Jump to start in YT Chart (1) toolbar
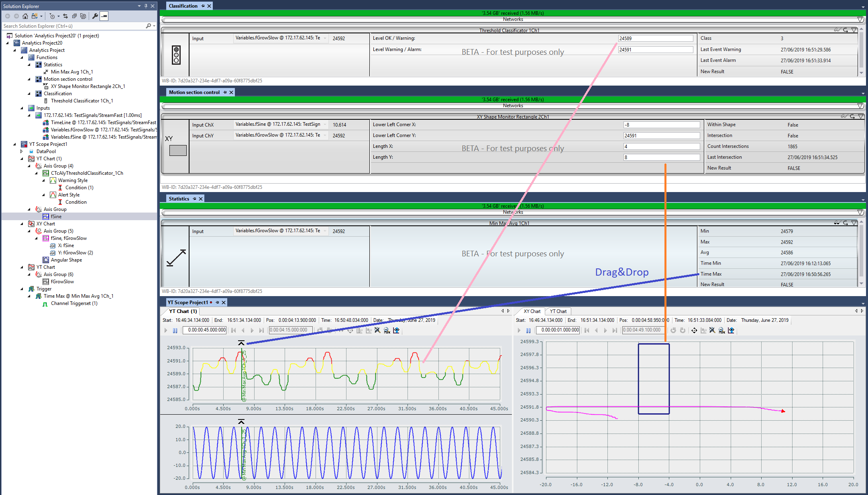The height and width of the screenshot is (495, 868). 234,330
